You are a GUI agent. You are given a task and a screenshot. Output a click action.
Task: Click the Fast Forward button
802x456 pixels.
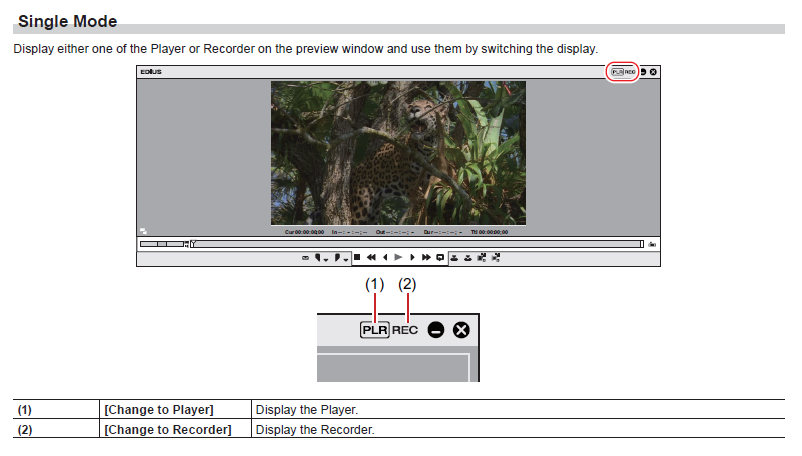pos(426,258)
